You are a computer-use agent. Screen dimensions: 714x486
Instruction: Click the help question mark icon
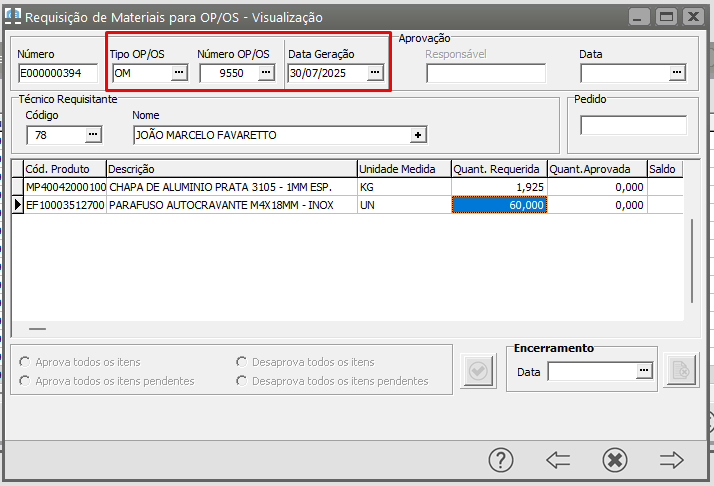point(501,459)
